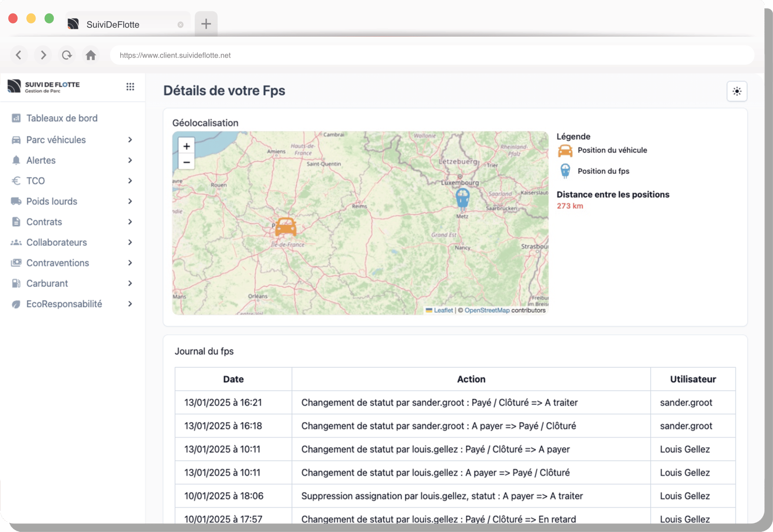Click the legend fps position icon
773x532 pixels.
(565, 171)
